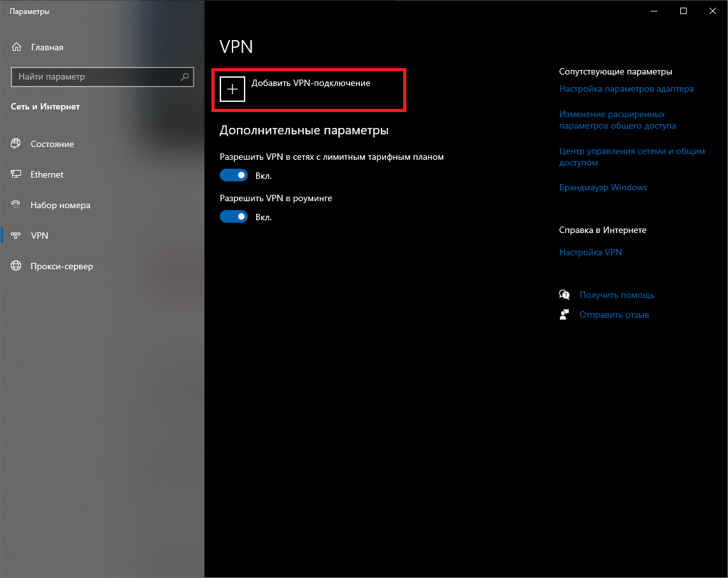Click the plus icon to add VPN
The width and height of the screenshot is (728, 578).
pyautogui.click(x=232, y=90)
